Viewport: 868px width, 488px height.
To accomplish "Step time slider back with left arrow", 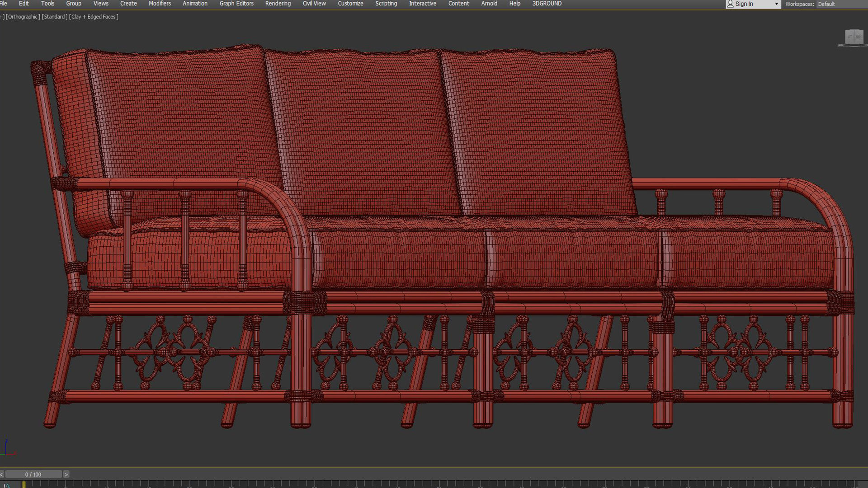I will (x=2, y=474).
